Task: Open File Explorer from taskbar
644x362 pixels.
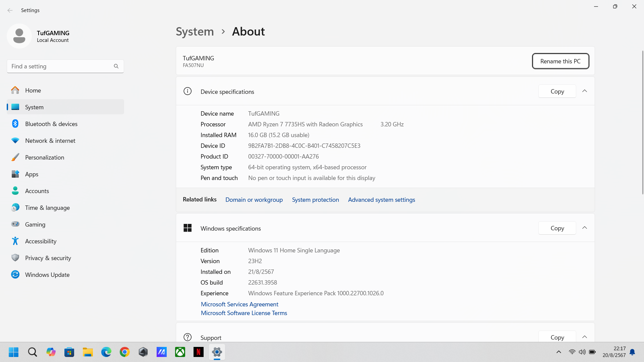Action: tap(88, 352)
